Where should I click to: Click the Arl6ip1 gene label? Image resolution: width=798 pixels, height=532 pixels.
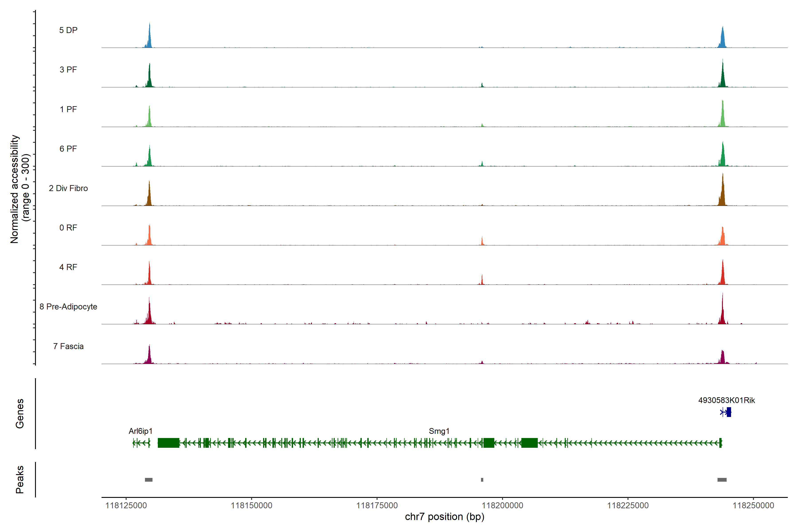(x=141, y=431)
